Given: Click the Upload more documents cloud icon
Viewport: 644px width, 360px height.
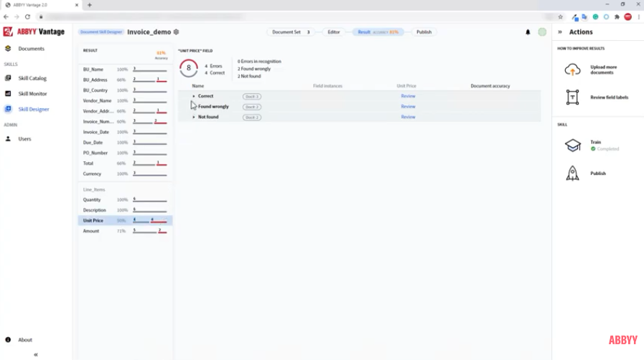Looking at the screenshot, I should [x=572, y=70].
